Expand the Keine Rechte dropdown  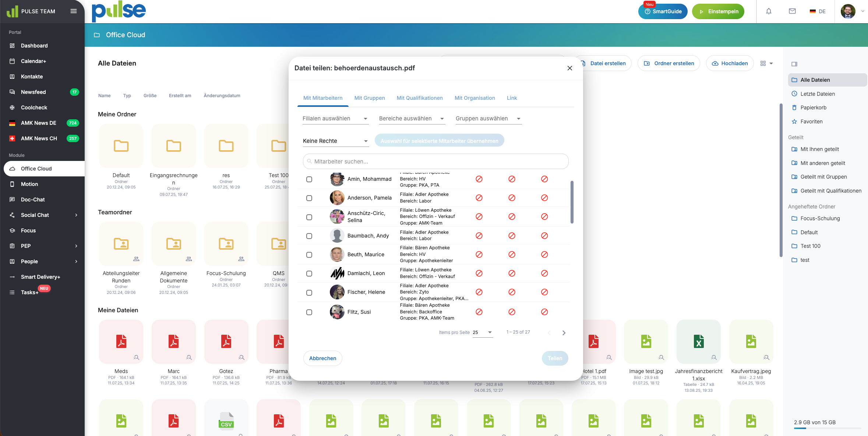point(335,141)
